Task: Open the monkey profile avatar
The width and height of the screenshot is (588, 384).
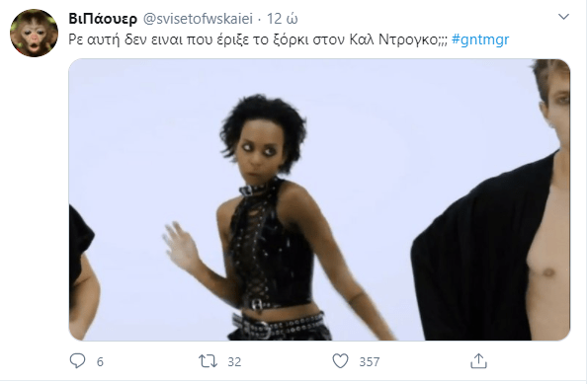Action: point(34,34)
